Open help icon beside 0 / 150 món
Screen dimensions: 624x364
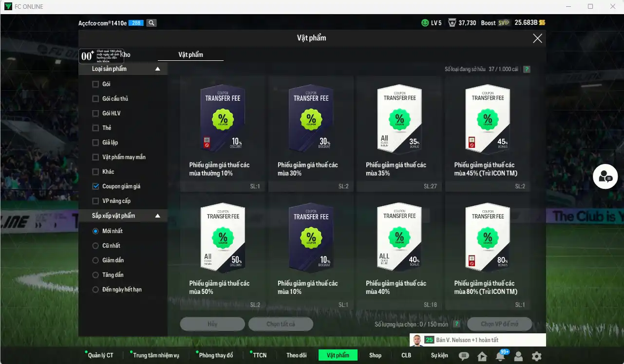[456, 324]
